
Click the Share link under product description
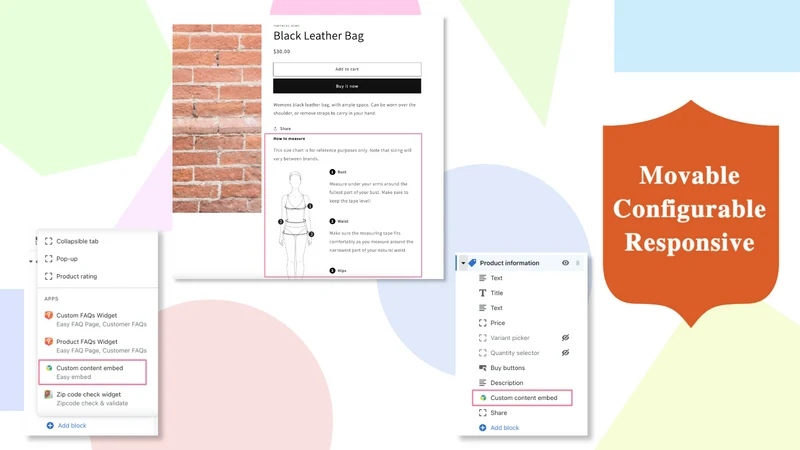point(285,129)
